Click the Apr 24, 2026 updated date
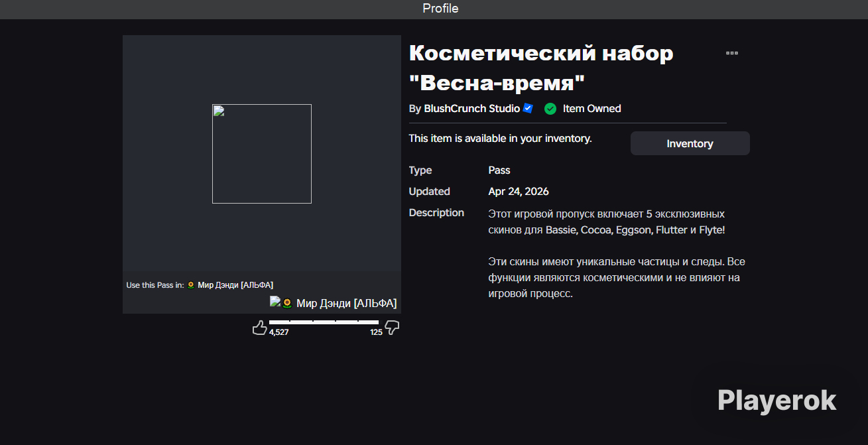Viewport: 868px width, 445px height. pos(519,192)
